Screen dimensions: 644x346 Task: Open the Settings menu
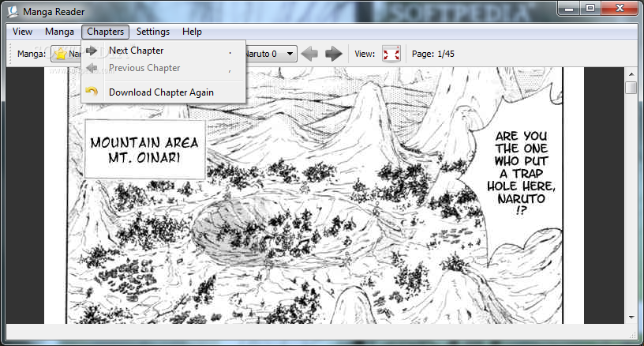pos(153,32)
